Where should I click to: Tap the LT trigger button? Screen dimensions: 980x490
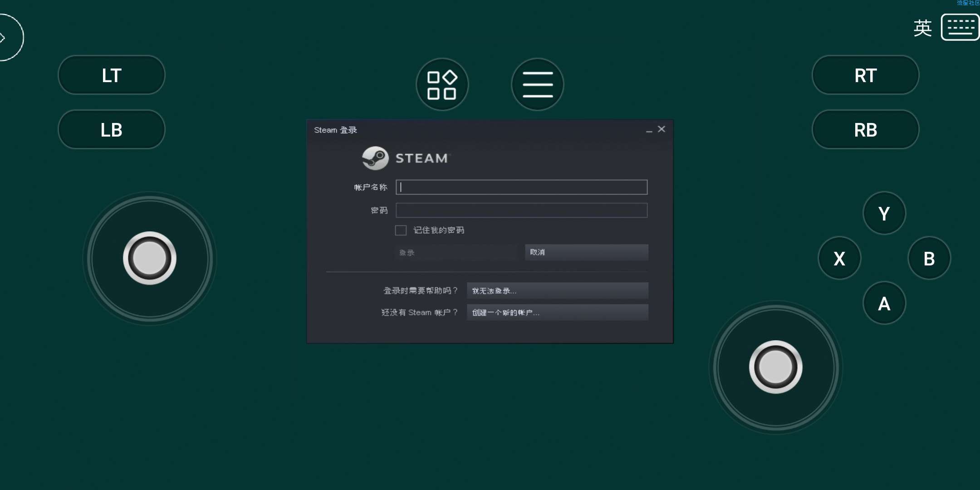[x=112, y=75]
